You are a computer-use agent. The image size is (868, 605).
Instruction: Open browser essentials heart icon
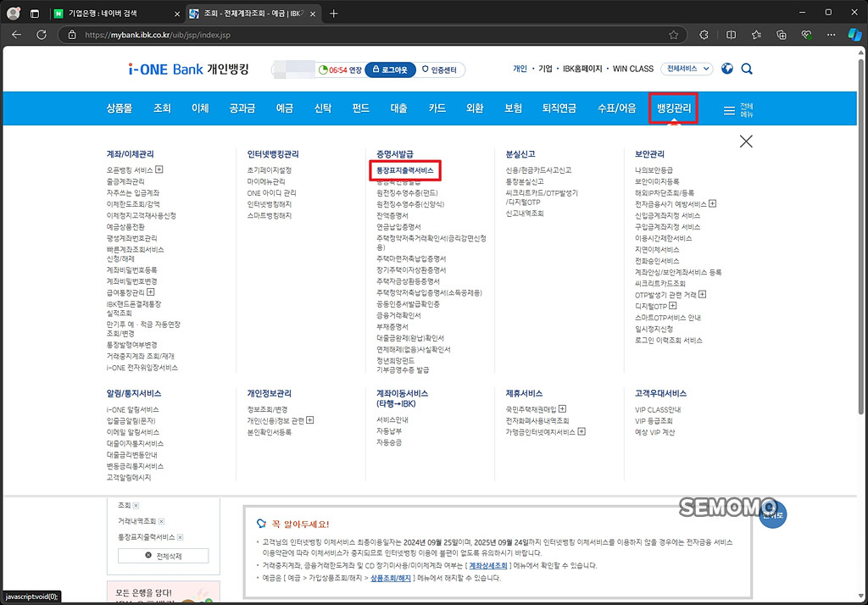tap(807, 35)
